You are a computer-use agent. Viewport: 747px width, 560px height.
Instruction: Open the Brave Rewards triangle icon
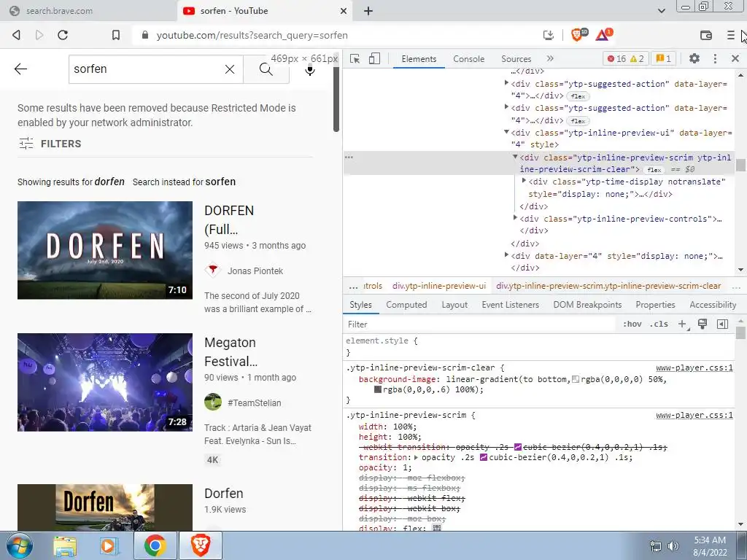[603, 34]
